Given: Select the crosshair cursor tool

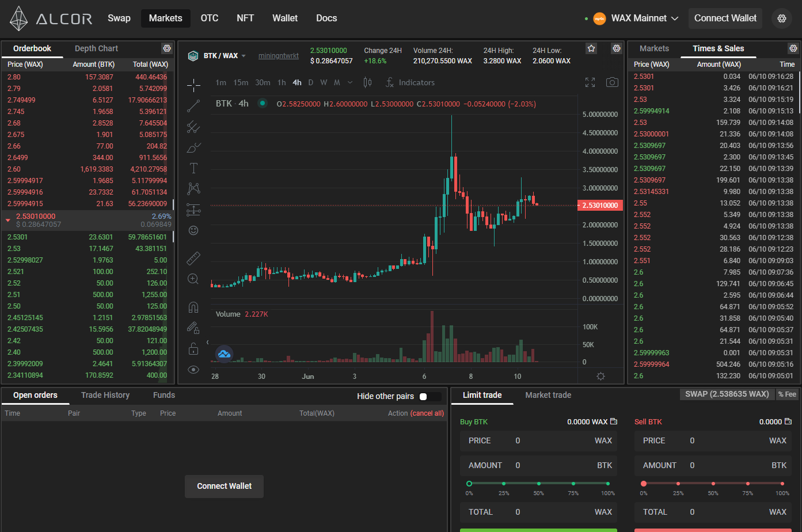Looking at the screenshot, I should pos(193,85).
